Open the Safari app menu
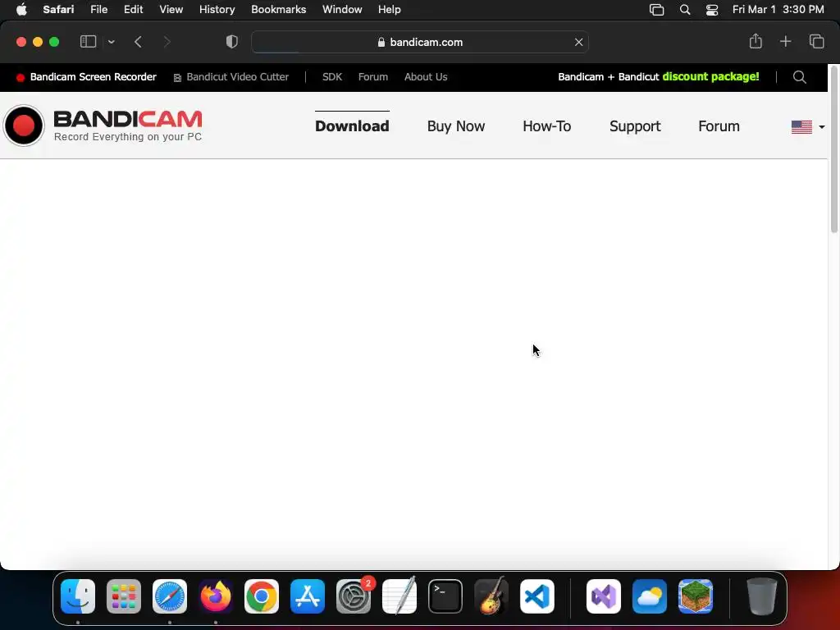This screenshot has height=630, width=840. point(58,10)
